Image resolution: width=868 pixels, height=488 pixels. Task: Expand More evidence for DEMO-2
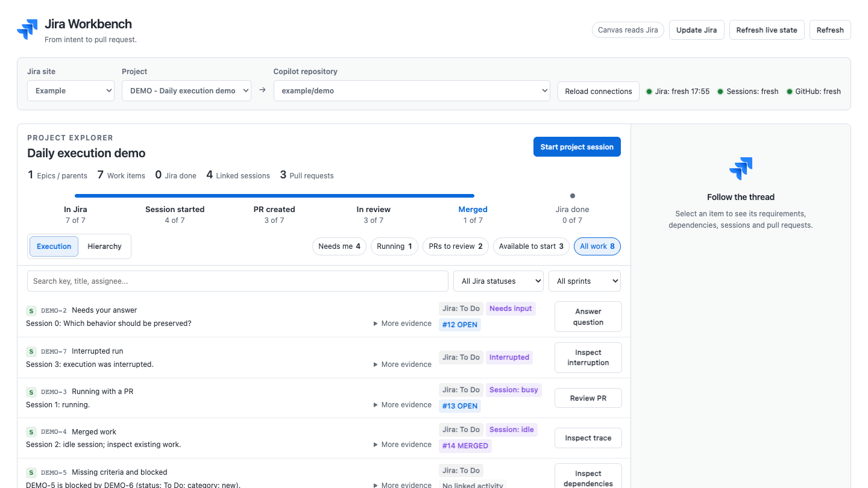(403, 324)
